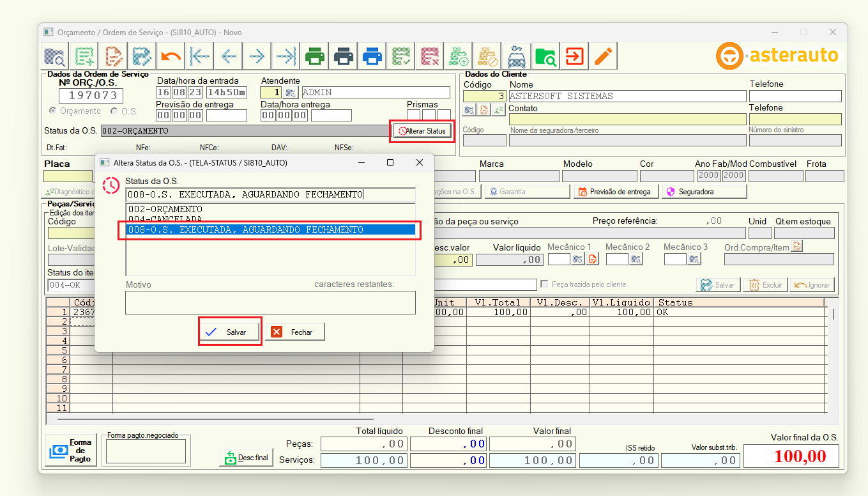
Task: Click Salvar in status dialog
Action: pos(230,332)
